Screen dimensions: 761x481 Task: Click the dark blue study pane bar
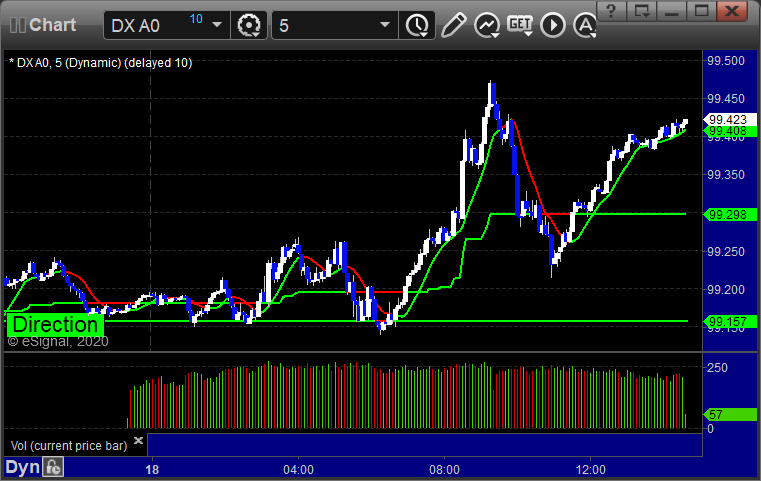tap(425, 445)
